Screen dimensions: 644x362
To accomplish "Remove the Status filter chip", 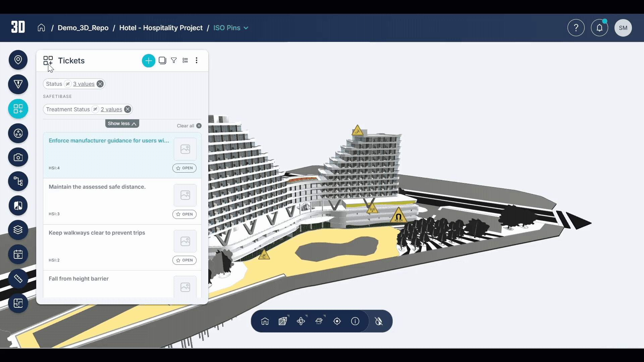I will [x=100, y=84].
